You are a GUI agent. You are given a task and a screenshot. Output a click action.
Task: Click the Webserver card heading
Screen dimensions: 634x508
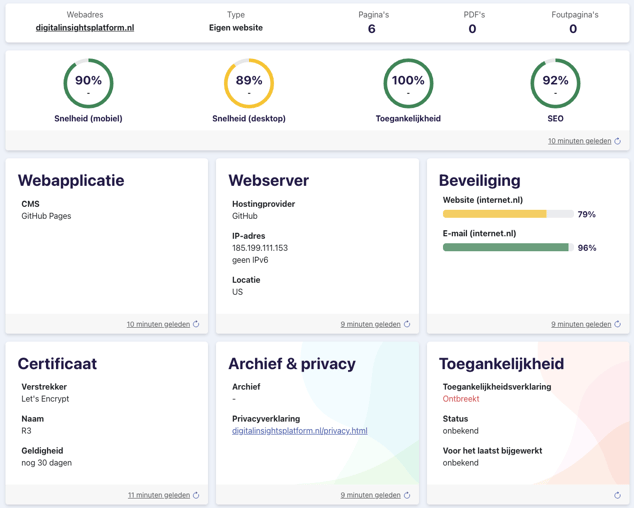point(268,180)
